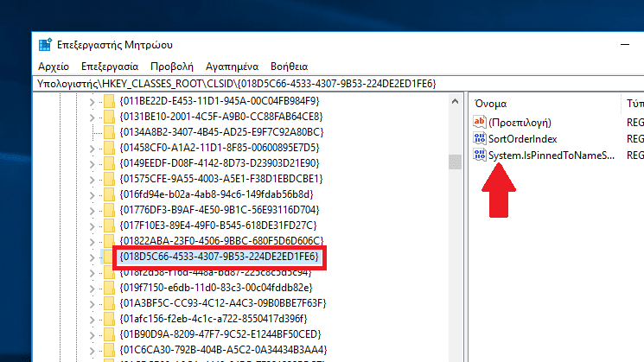Click the tree pane scrollbar thumb

pos(455,162)
